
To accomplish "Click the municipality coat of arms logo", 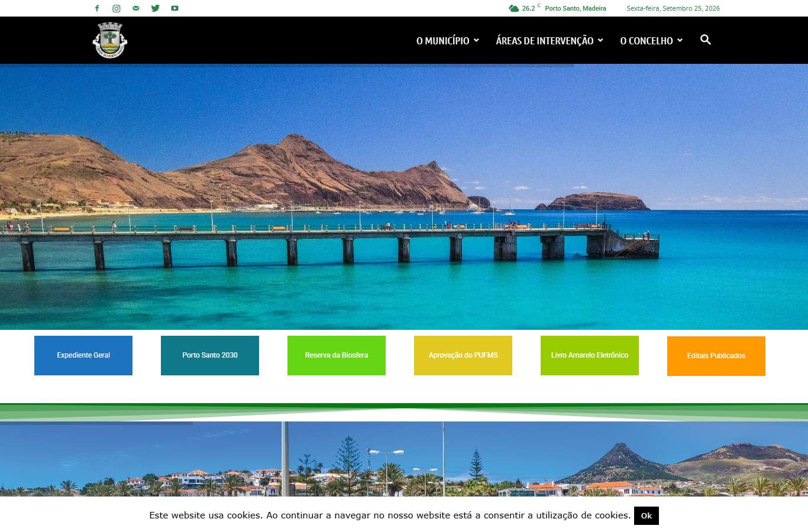I will [x=110, y=40].
